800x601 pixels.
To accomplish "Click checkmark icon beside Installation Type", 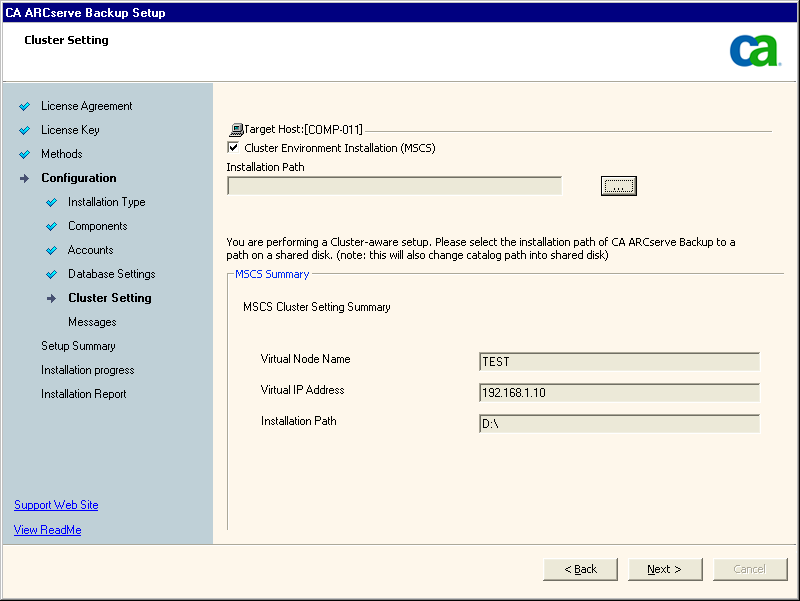I will 52,202.
